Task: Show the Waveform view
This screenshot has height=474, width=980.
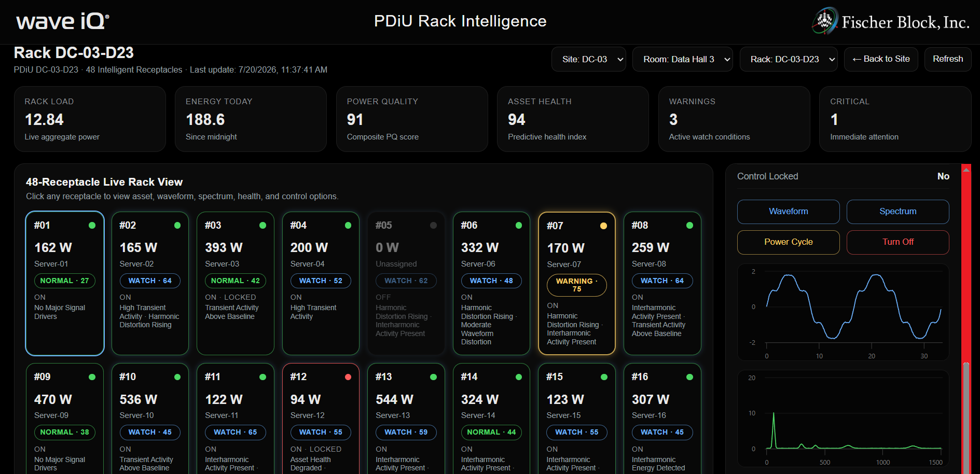Action: [788, 212]
